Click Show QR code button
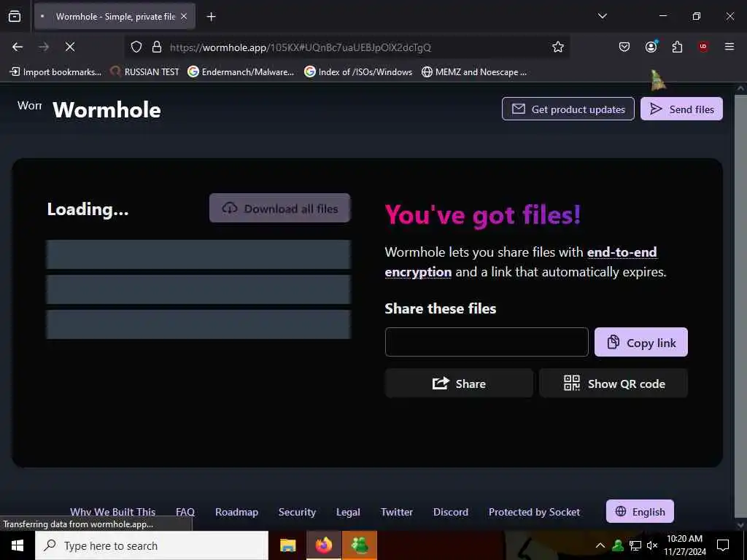747x560 pixels. (614, 384)
